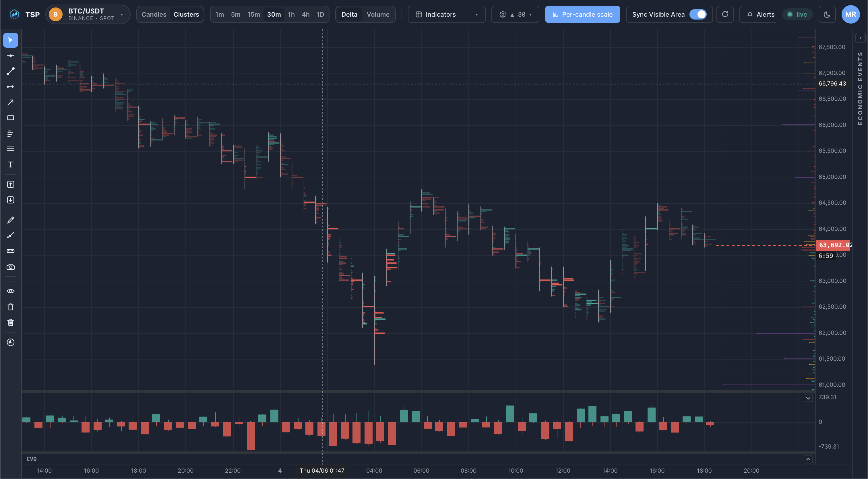The width and height of the screenshot is (868, 479).
Task: Toggle drawings visibility eye icon
Action: click(x=10, y=291)
